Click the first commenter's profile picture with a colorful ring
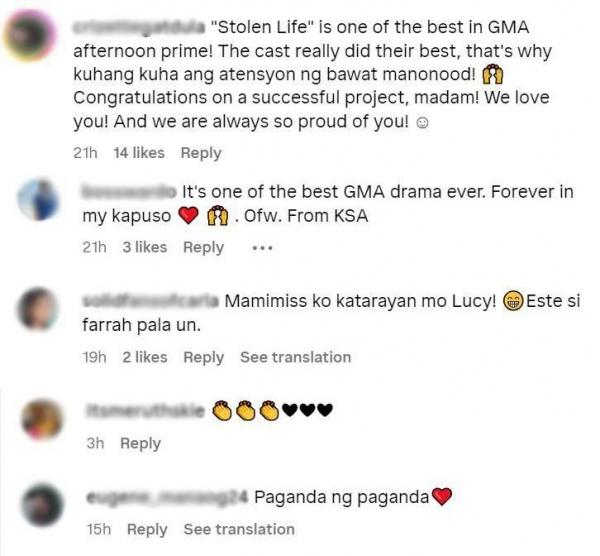600x556 pixels. click(30, 36)
